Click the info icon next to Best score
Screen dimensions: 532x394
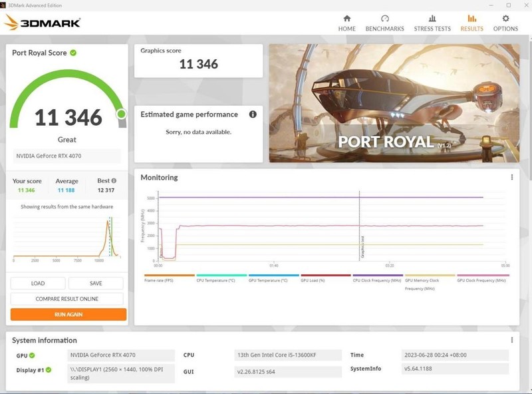(x=114, y=180)
